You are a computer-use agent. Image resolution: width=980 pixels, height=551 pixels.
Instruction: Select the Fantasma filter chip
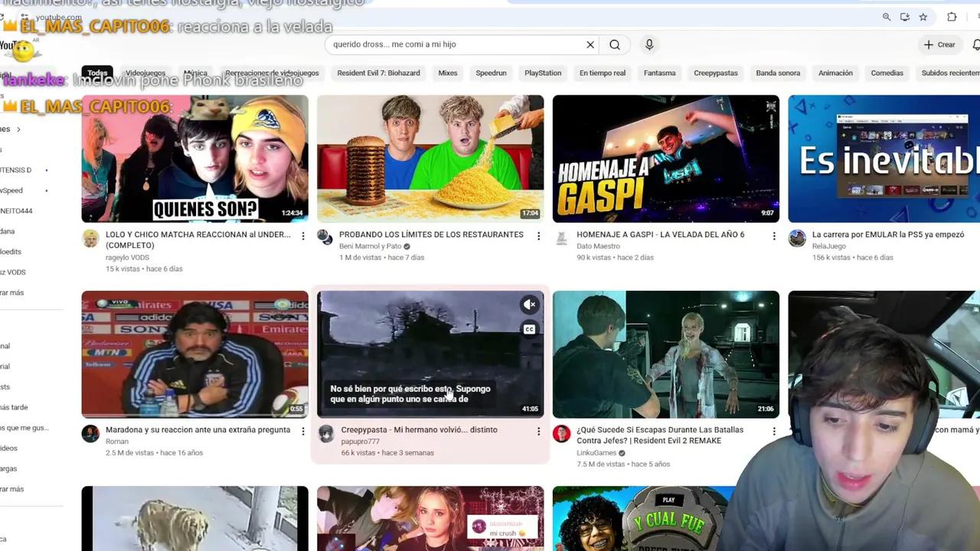pos(659,73)
